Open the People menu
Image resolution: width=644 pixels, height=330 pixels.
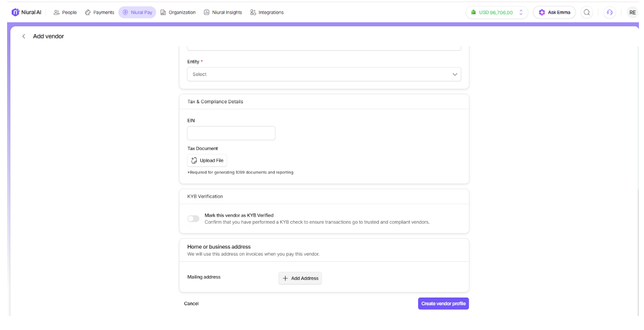65,13
